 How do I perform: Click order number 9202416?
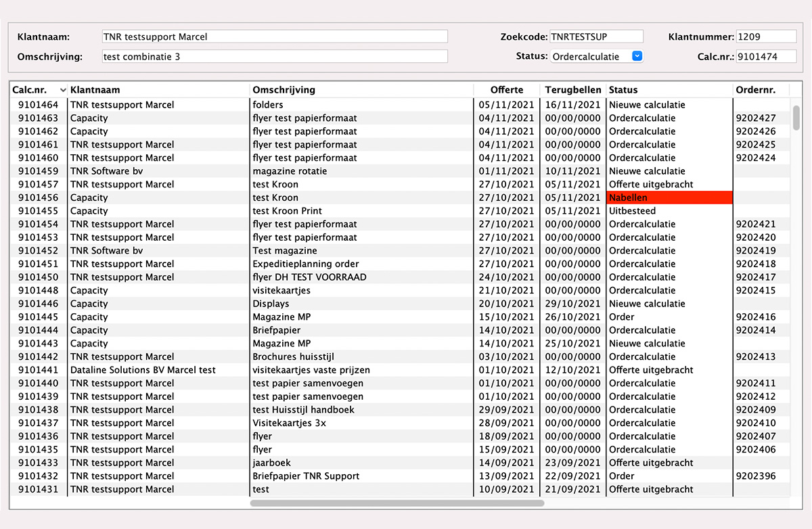(x=755, y=317)
